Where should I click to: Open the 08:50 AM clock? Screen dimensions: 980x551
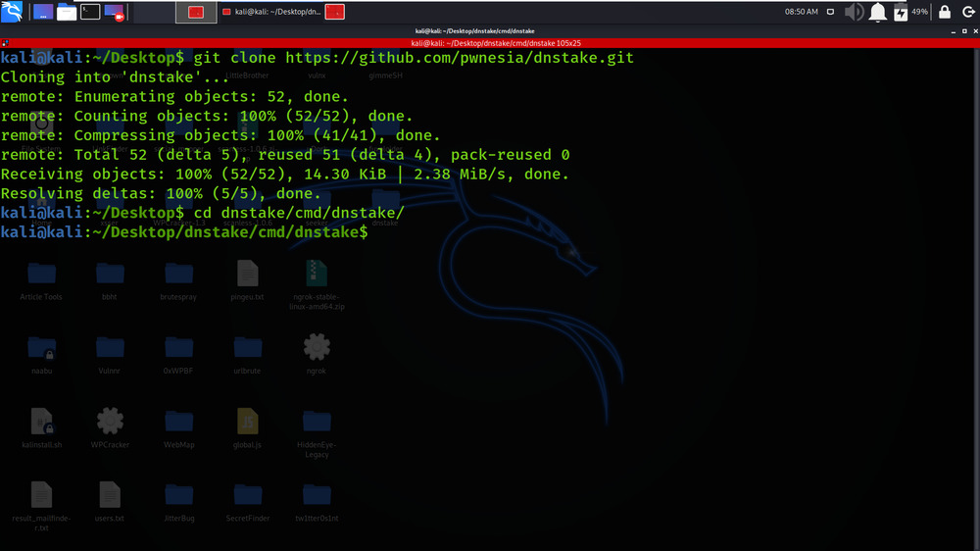pyautogui.click(x=801, y=12)
